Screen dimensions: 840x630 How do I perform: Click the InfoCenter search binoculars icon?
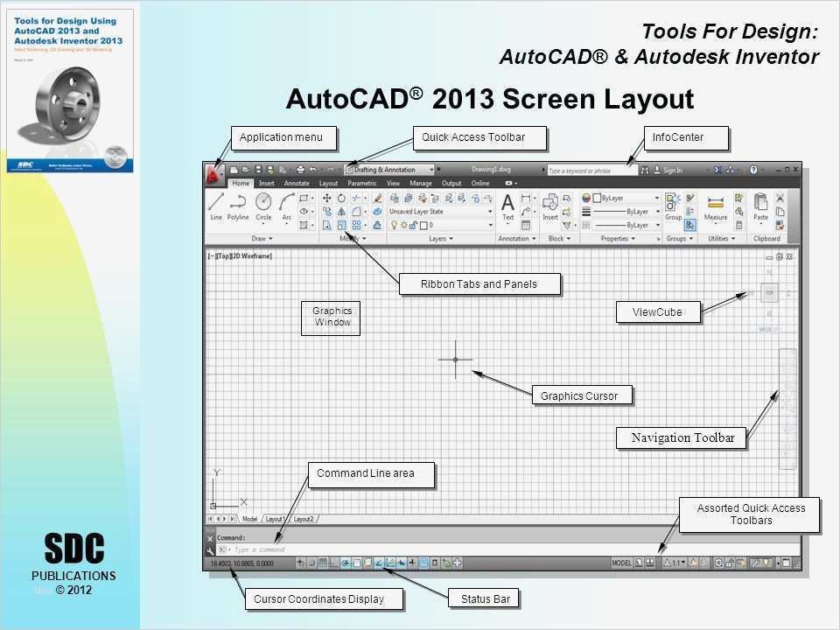click(645, 170)
